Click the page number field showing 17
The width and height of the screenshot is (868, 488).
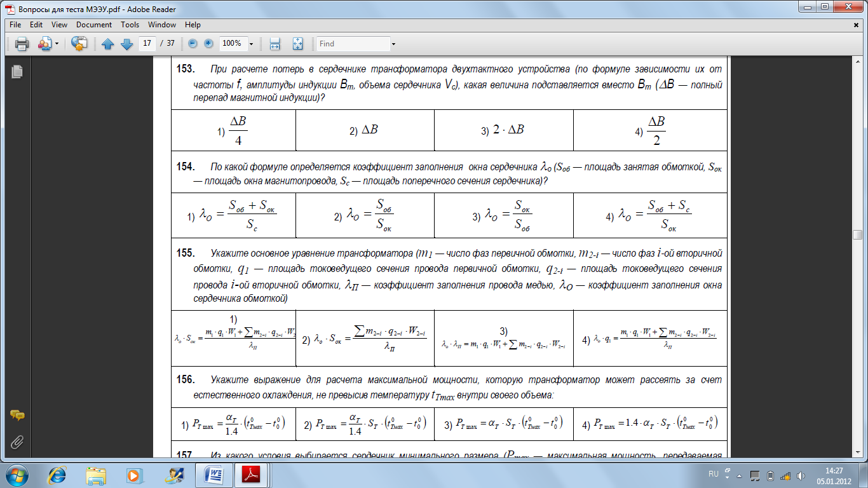pos(147,44)
